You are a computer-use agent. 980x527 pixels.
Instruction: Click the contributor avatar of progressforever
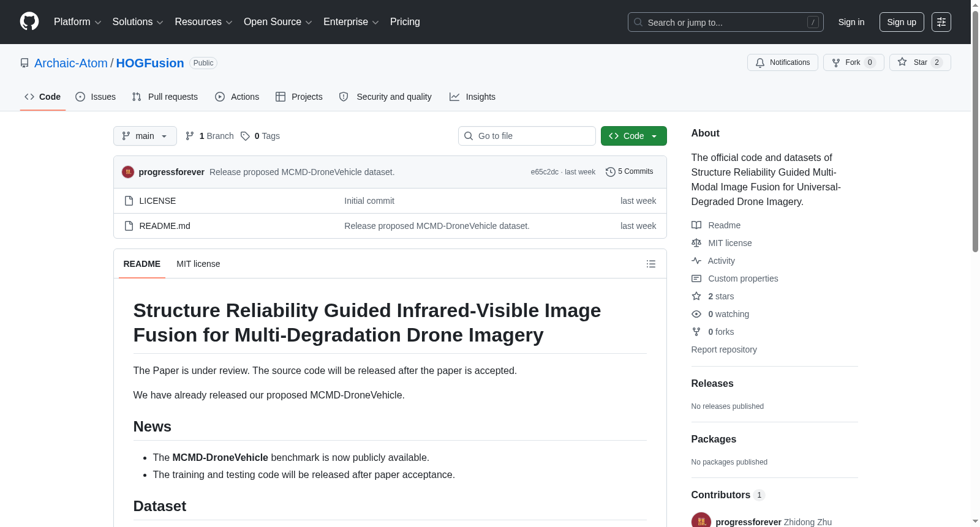(701, 521)
